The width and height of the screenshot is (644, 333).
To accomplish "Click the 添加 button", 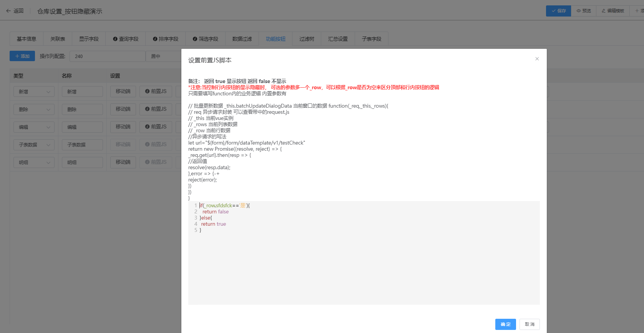I will pos(22,56).
